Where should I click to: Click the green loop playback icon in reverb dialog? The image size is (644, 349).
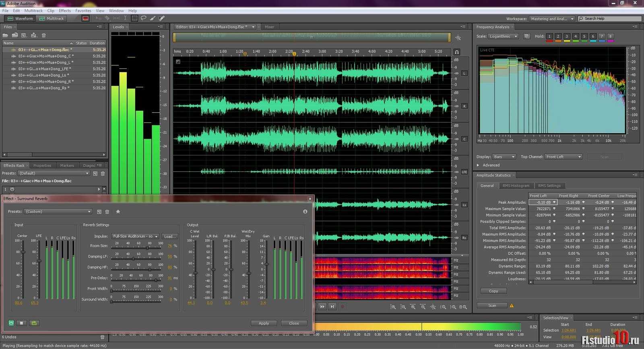[x=34, y=323]
